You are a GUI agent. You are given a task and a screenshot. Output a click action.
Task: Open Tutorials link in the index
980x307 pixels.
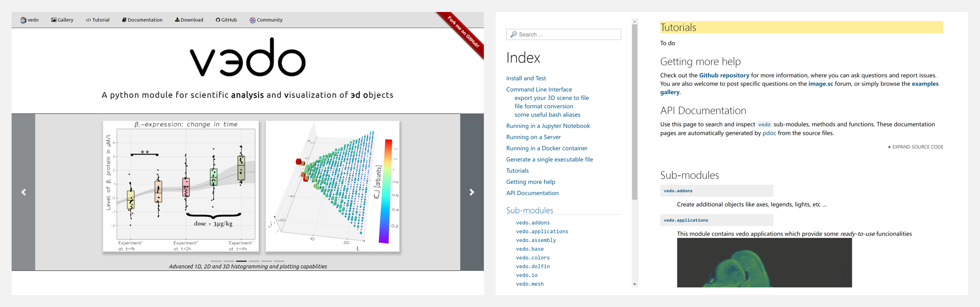tap(517, 171)
